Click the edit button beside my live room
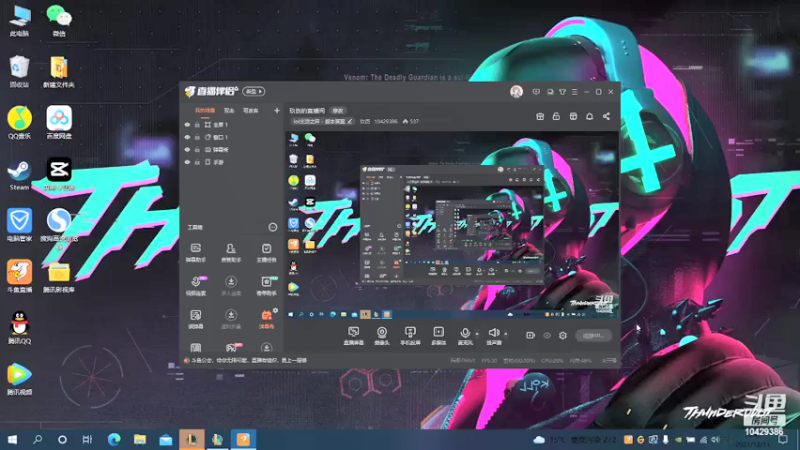Image resolution: width=800 pixels, height=450 pixels. pyautogui.click(x=338, y=110)
